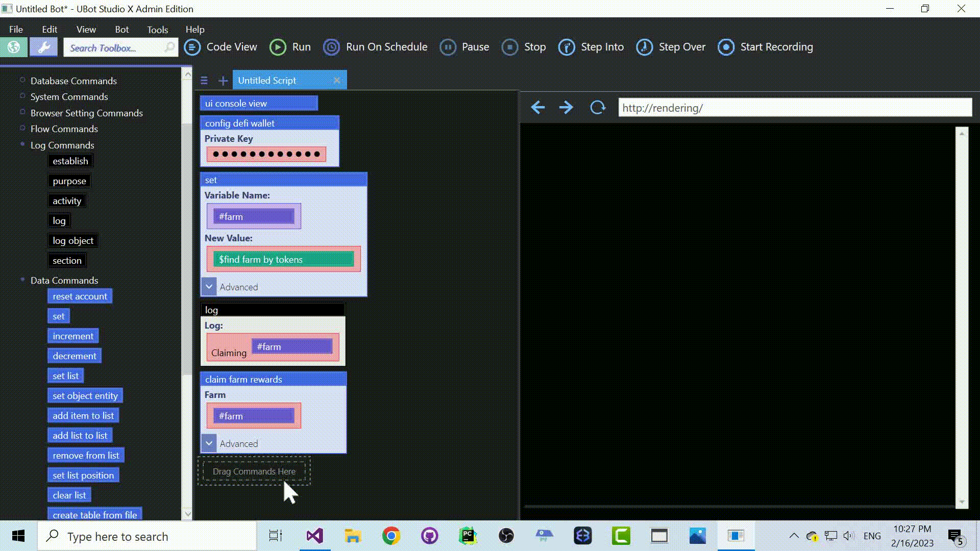This screenshot has height=551, width=980.
Task: Click the Drag Commands Here drop zone
Action: coord(254,471)
